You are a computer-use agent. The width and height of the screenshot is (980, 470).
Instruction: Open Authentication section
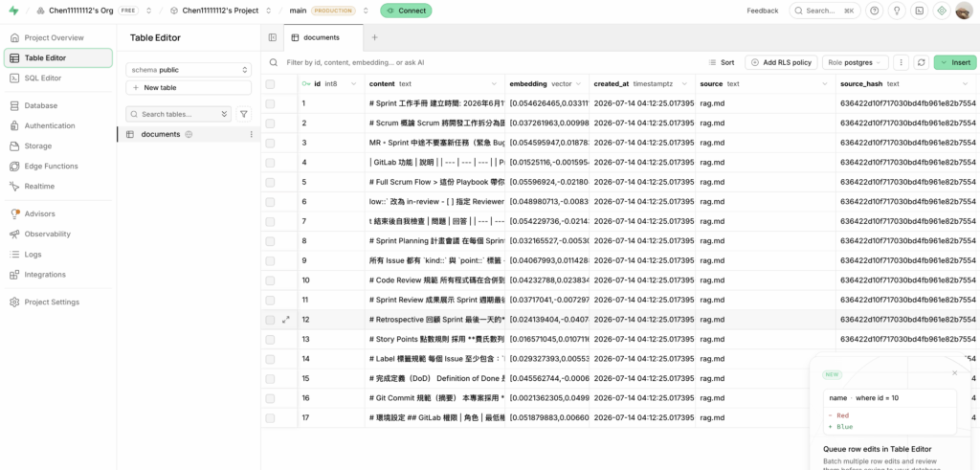click(x=58, y=125)
